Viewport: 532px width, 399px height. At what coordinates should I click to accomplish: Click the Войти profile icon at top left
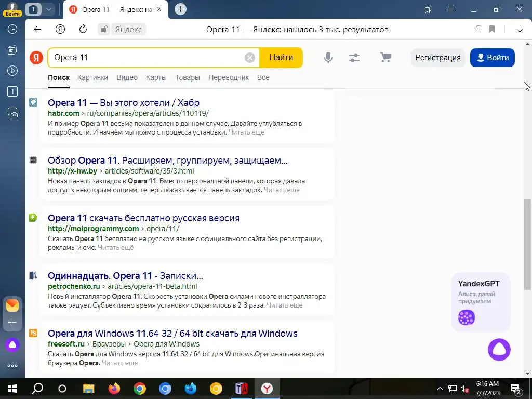(12, 9)
